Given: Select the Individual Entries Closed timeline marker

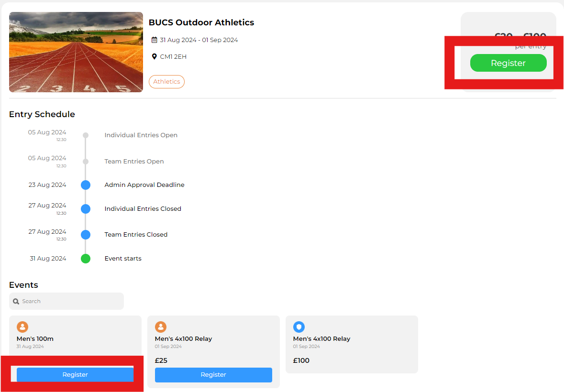Looking at the screenshot, I should click(x=86, y=209).
